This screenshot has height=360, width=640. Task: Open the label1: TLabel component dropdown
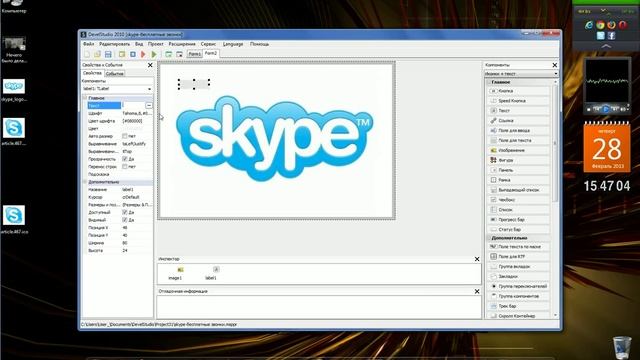(x=149, y=89)
